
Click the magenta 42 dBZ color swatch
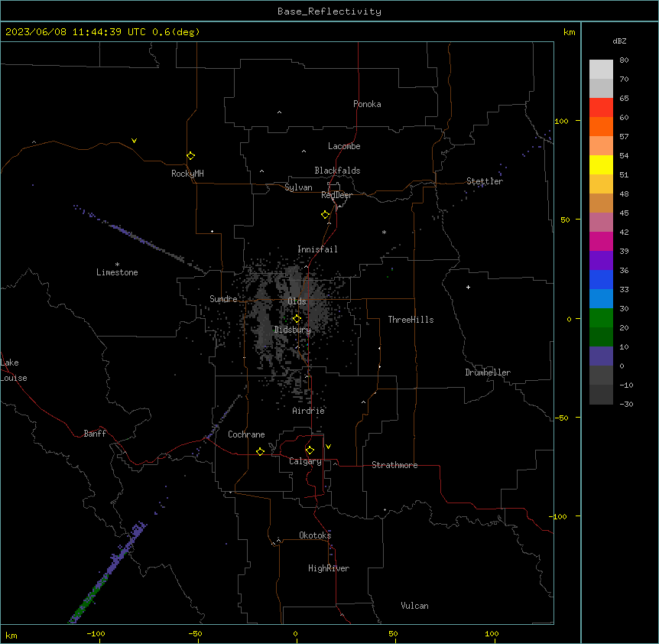(x=601, y=241)
